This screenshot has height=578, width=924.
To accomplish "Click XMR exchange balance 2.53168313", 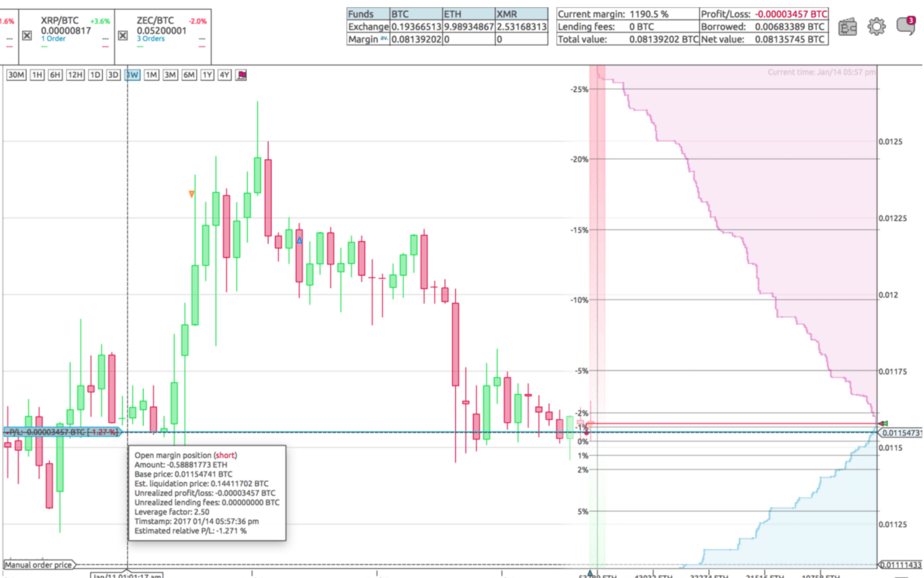I will (x=521, y=27).
